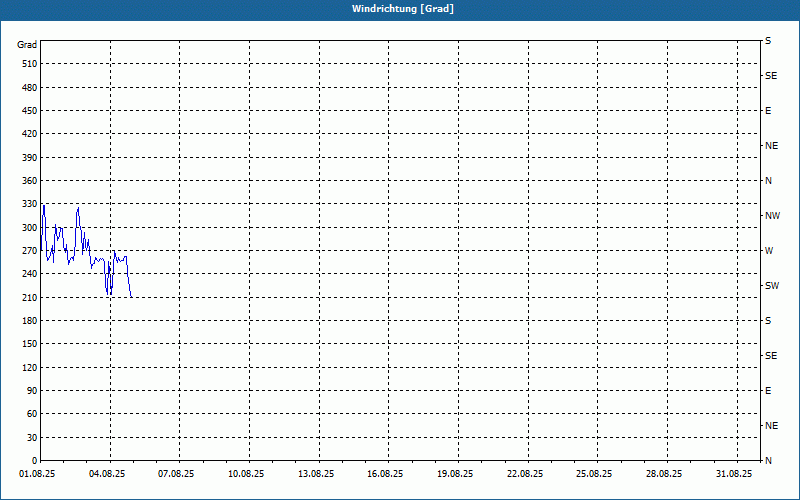Screen dimensions: 800x500
Task: Click the 22.08.25 date label
Action: [x=525, y=474]
